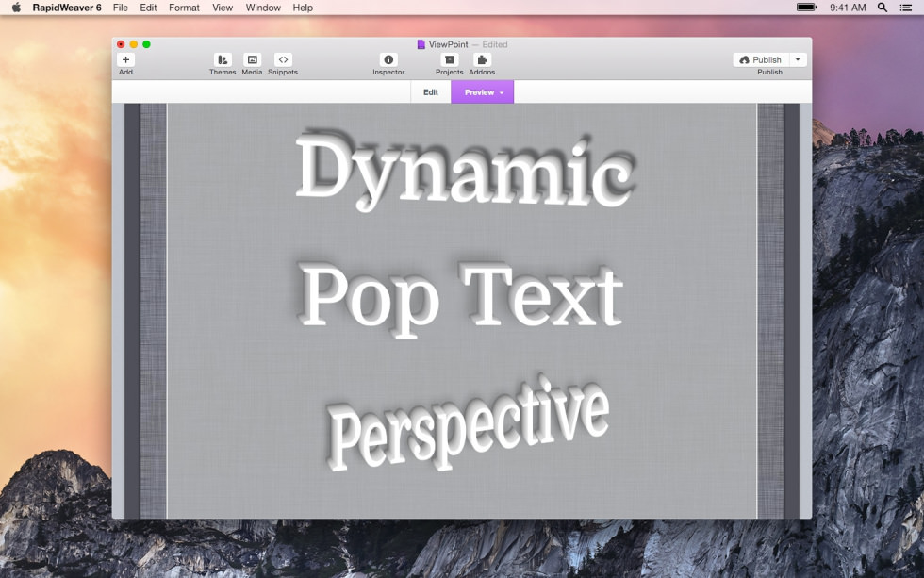Open the Window menu
The image size is (924, 578).
(263, 8)
